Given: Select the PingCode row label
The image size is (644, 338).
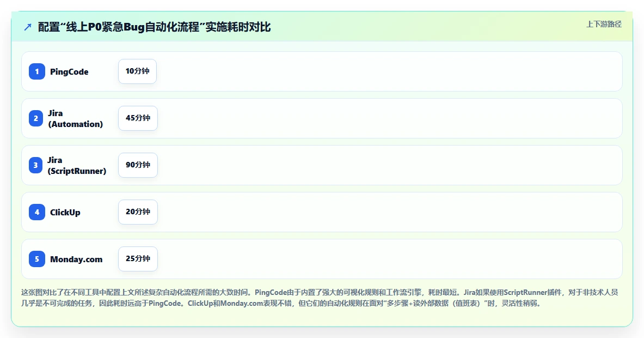Looking at the screenshot, I should pyautogui.click(x=69, y=71).
